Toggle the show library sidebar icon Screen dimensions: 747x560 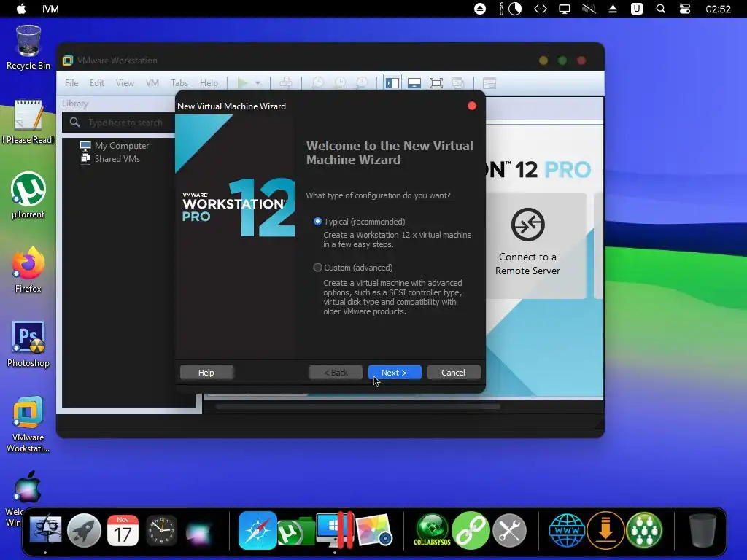click(x=392, y=83)
